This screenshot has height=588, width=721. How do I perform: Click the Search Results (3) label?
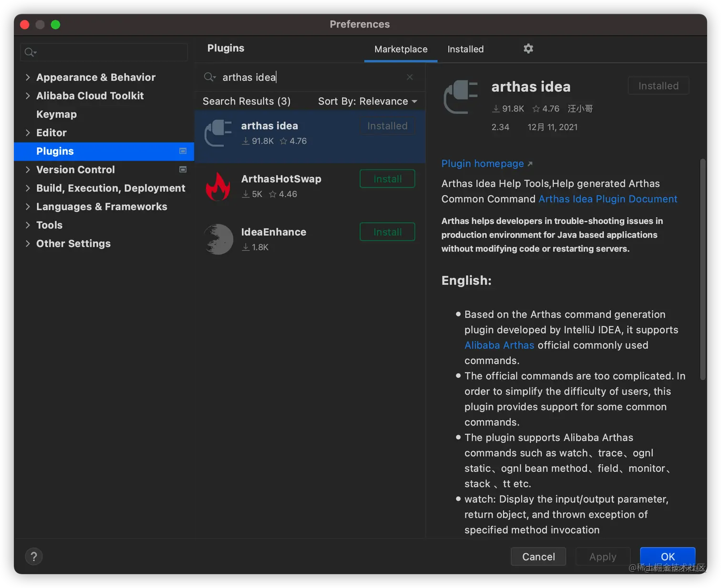(x=247, y=101)
